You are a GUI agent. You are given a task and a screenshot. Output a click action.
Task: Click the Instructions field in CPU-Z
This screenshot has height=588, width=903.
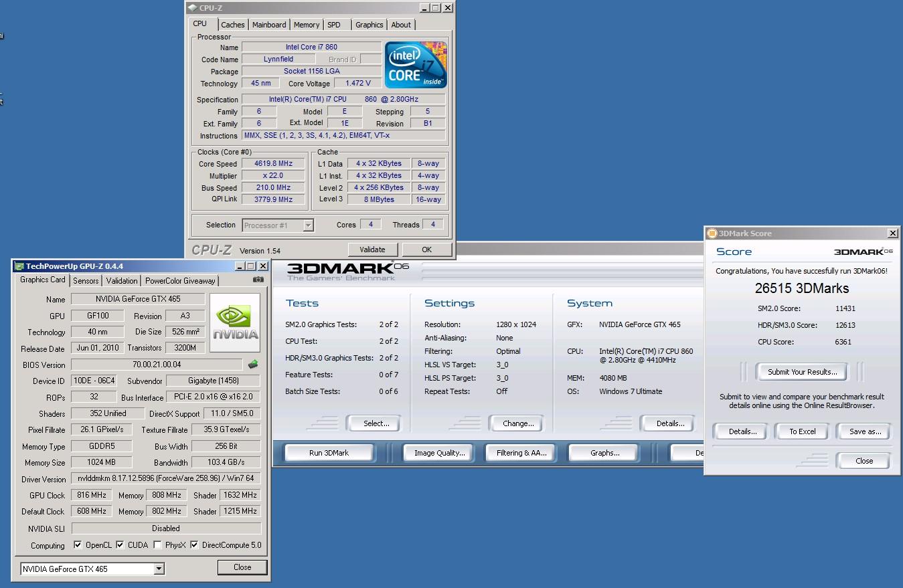(343, 135)
